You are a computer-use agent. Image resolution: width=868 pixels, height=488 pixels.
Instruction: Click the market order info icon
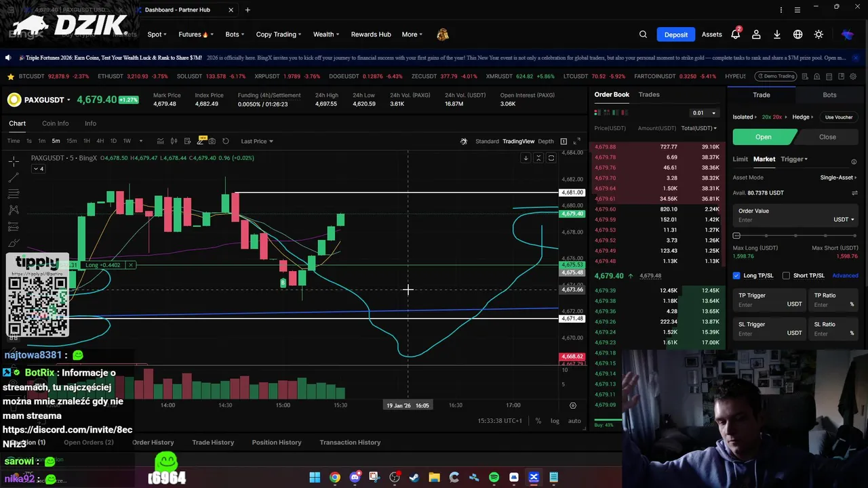pyautogui.click(x=854, y=162)
